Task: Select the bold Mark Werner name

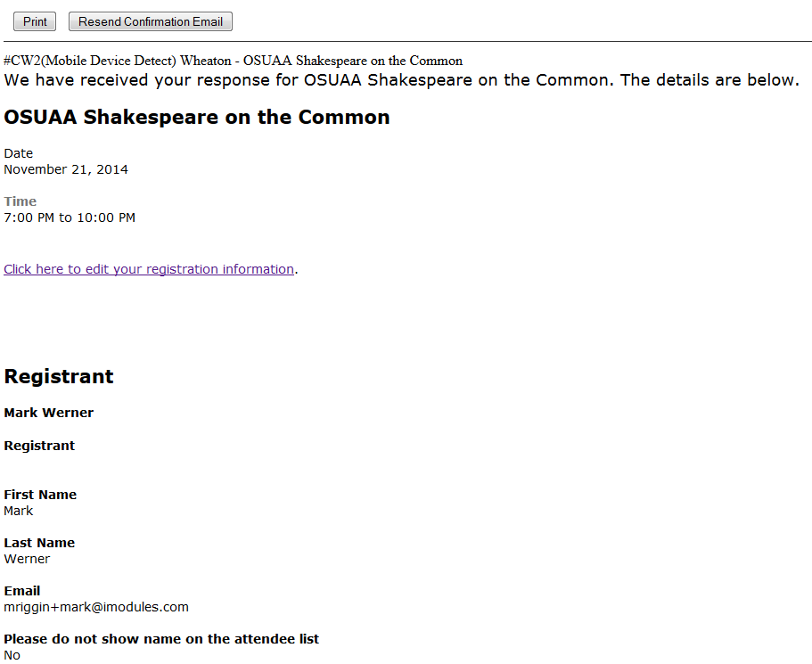Action: (x=49, y=413)
